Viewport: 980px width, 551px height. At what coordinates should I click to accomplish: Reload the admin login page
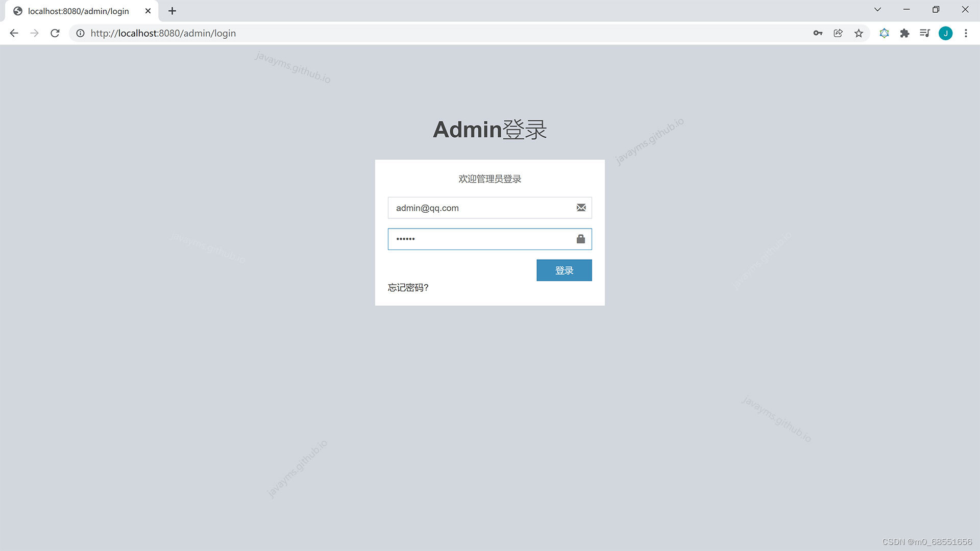click(x=55, y=33)
